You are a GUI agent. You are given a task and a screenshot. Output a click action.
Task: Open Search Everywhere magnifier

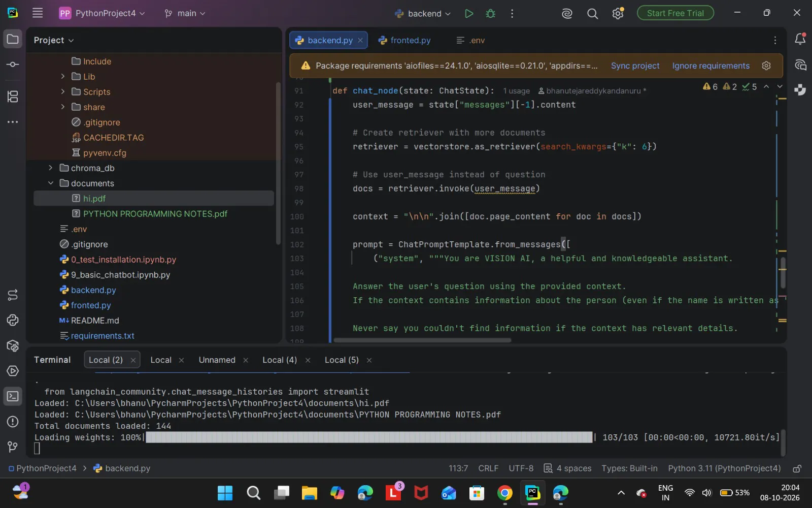592,14
